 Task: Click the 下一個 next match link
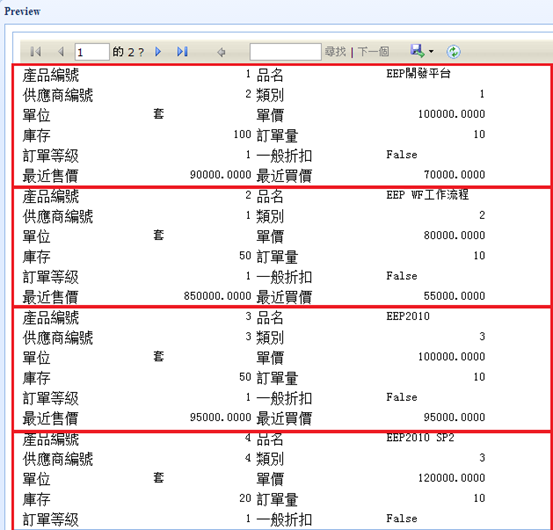coord(373,52)
